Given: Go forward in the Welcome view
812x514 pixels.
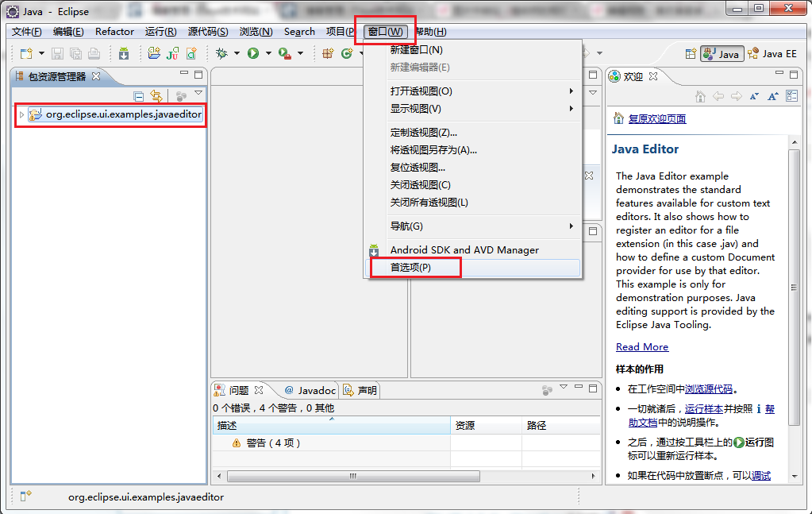Looking at the screenshot, I should 737,96.
